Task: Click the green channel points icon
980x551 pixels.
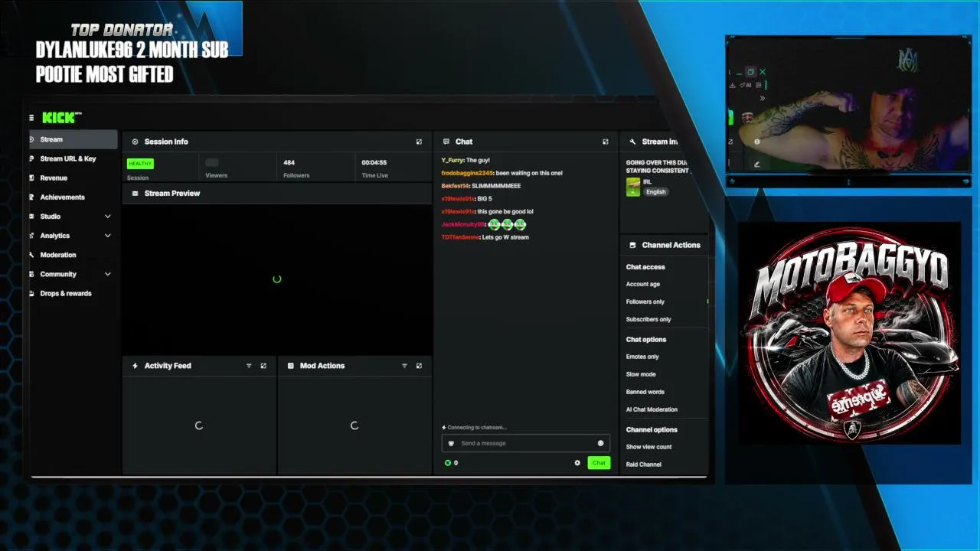Action: (448, 463)
